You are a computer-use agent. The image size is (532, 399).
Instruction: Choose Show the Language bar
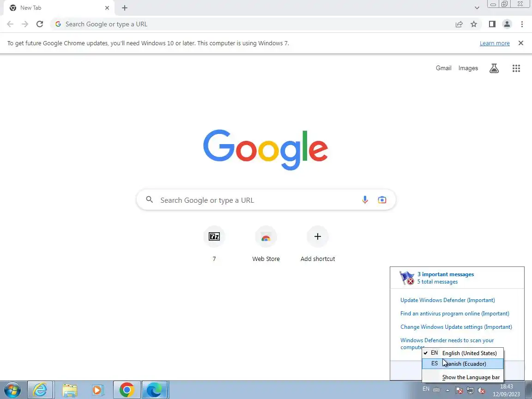tap(463, 377)
